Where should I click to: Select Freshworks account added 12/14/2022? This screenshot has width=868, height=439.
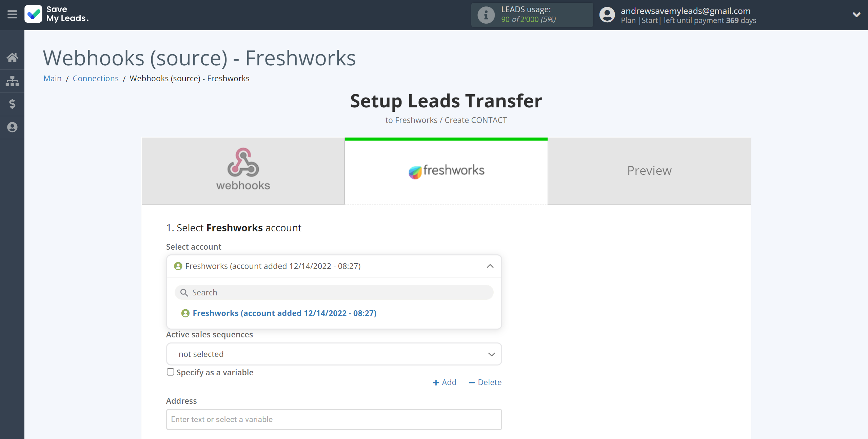coord(285,312)
